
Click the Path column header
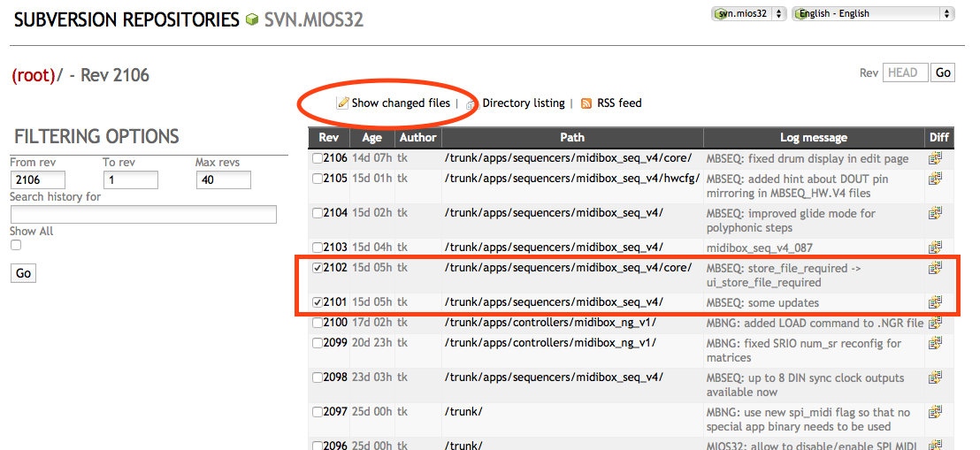(572, 137)
